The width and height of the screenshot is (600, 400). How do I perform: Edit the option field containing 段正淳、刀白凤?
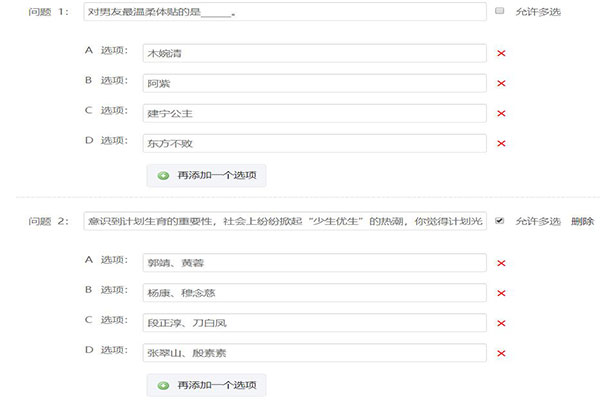[x=315, y=323]
